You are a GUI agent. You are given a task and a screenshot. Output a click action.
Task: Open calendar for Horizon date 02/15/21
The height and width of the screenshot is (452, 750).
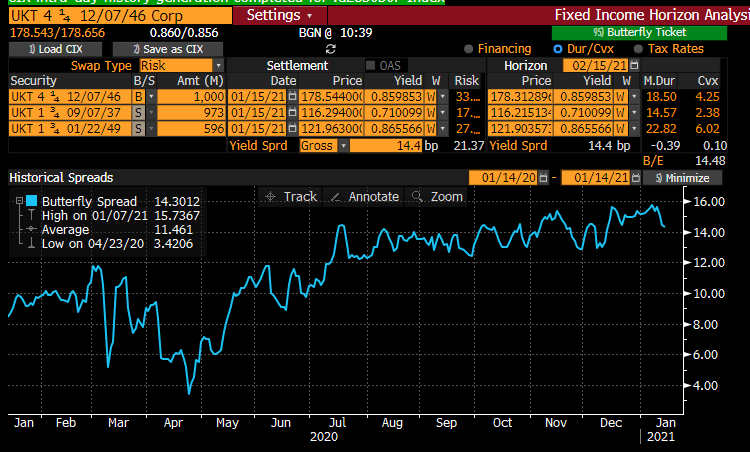pos(634,66)
